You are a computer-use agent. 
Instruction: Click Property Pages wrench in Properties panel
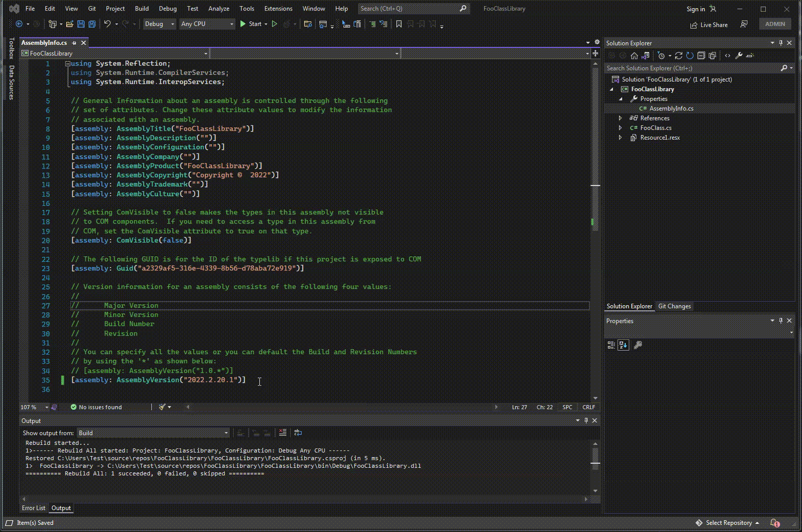[637, 345]
